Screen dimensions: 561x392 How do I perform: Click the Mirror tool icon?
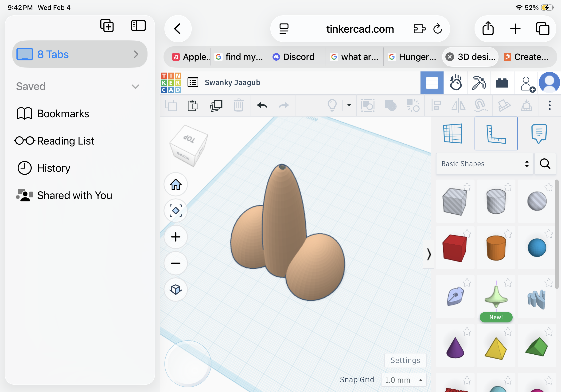pyautogui.click(x=458, y=106)
